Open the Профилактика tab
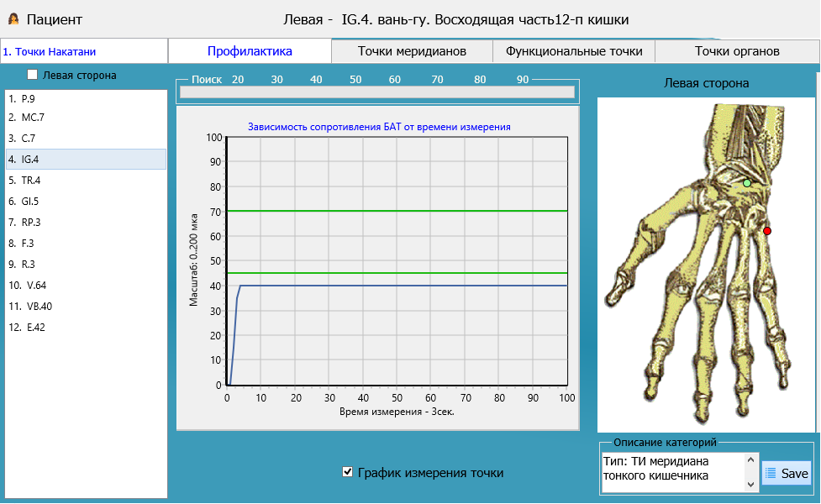Viewport: 821px width, 504px height. pyautogui.click(x=250, y=51)
